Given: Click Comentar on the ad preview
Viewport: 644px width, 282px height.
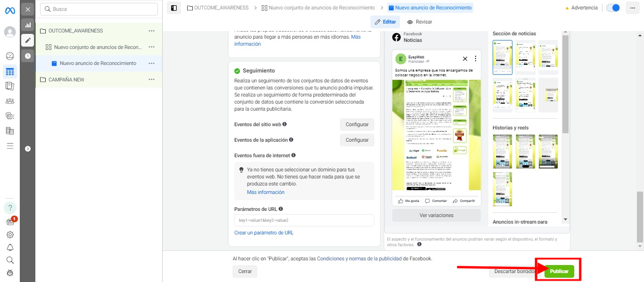Looking at the screenshot, I should 436,201.
